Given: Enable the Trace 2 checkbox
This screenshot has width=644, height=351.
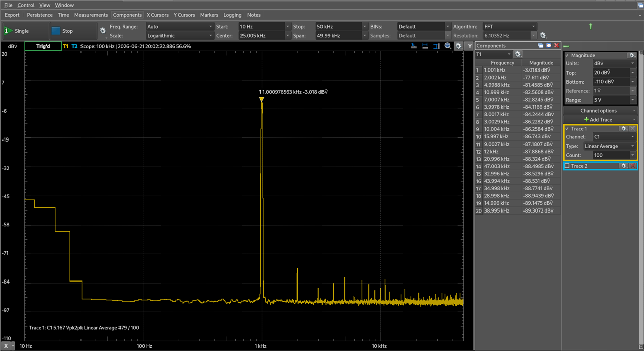Looking at the screenshot, I should tap(567, 166).
